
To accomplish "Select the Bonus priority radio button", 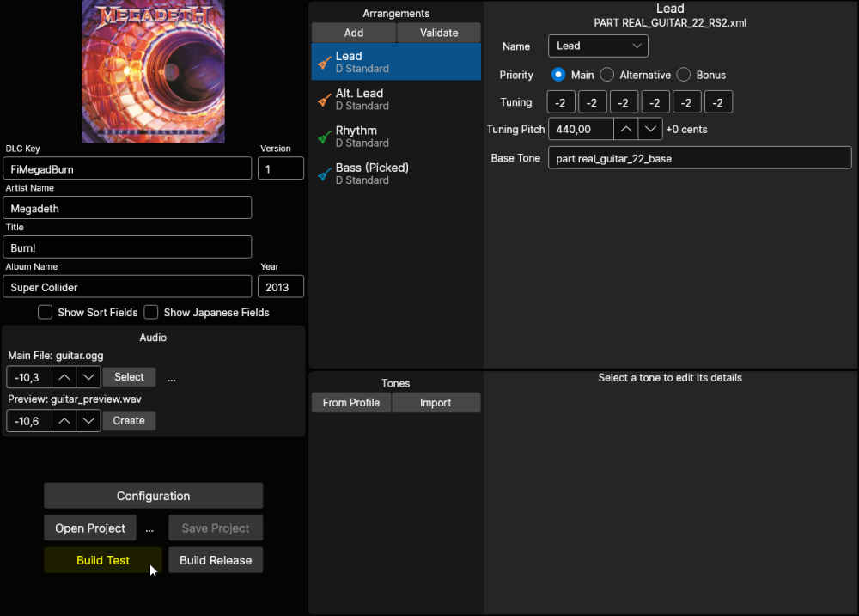I will click(684, 75).
